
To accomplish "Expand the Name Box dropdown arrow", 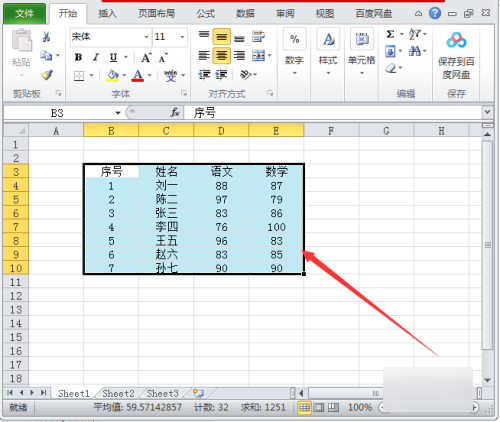I will (118, 113).
